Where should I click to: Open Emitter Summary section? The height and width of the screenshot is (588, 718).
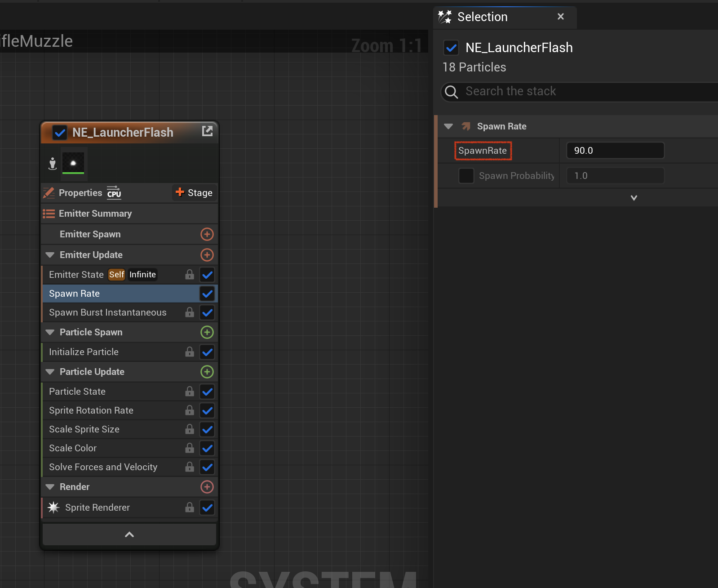point(129,214)
